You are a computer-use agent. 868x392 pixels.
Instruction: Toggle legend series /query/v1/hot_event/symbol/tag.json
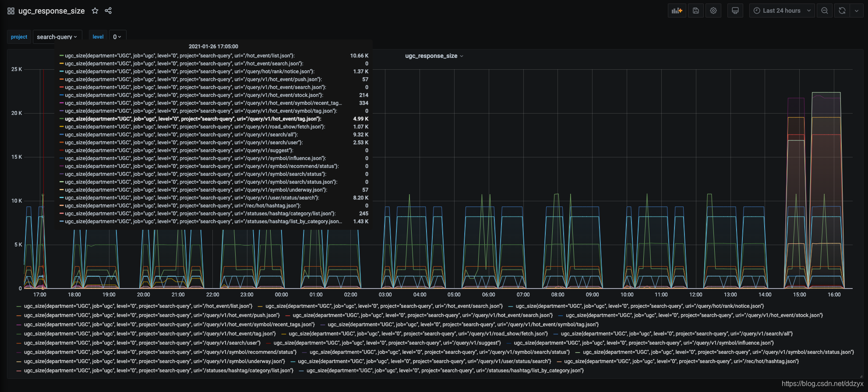click(463, 324)
